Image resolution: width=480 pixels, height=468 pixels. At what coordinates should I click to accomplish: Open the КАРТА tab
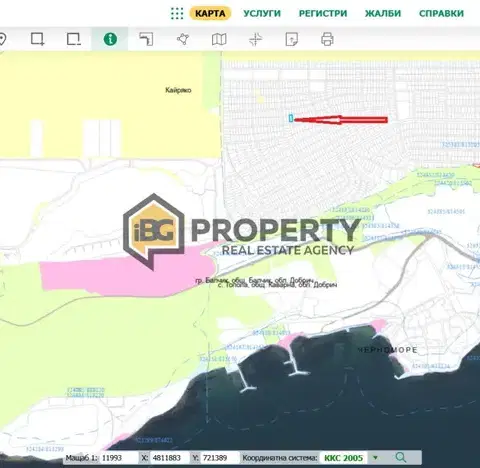(x=210, y=13)
